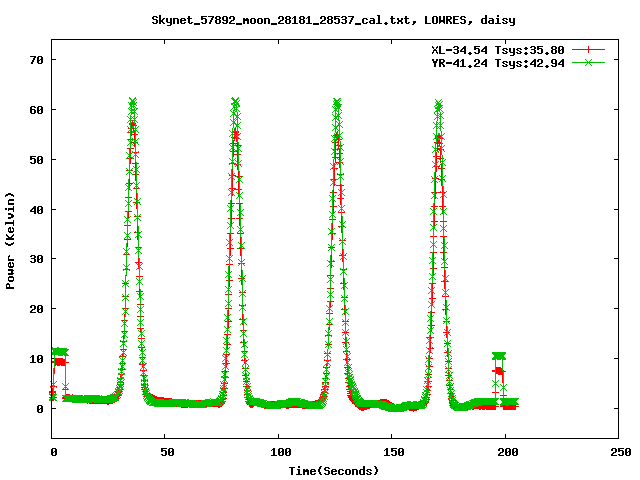This screenshot has height=480, width=640.
Task: Click y-axis tick label 70
Action: tap(36, 60)
